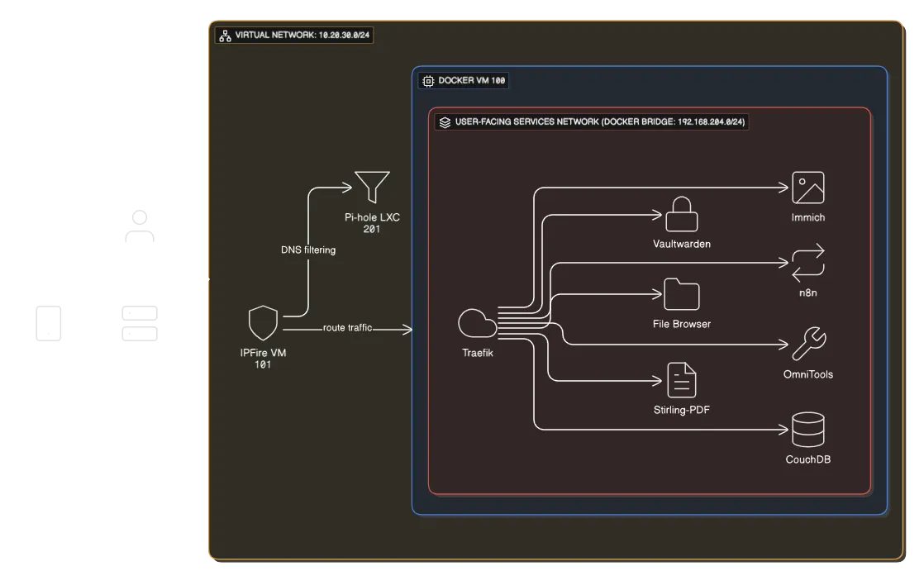Click the DOCKER VM 100 label
924x585 pixels.
[471, 81]
